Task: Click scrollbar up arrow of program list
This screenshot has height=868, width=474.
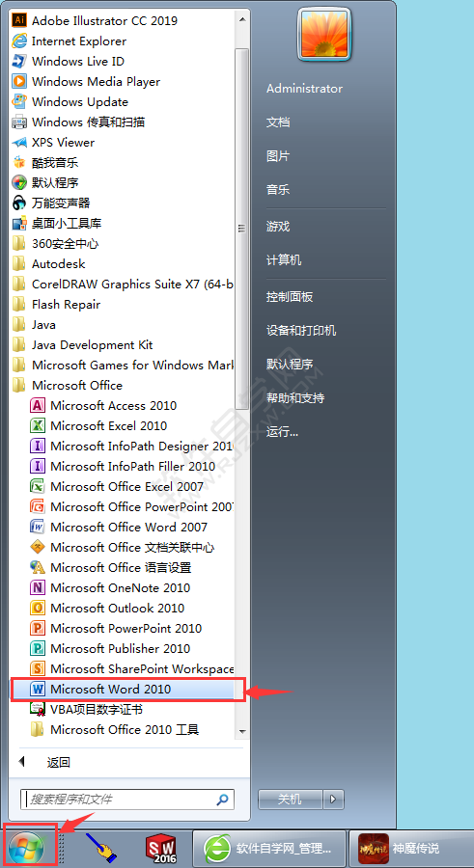Action: tap(241, 19)
